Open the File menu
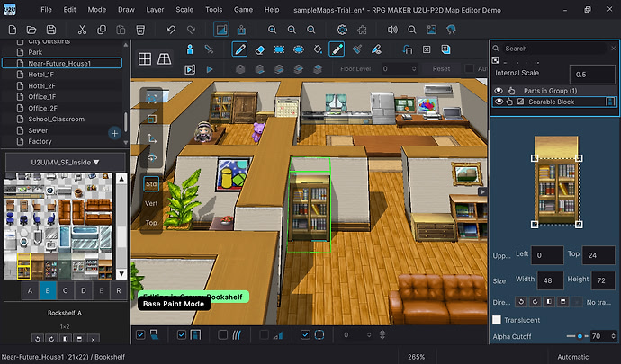The width and height of the screenshot is (621, 364). pyautogui.click(x=46, y=10)
